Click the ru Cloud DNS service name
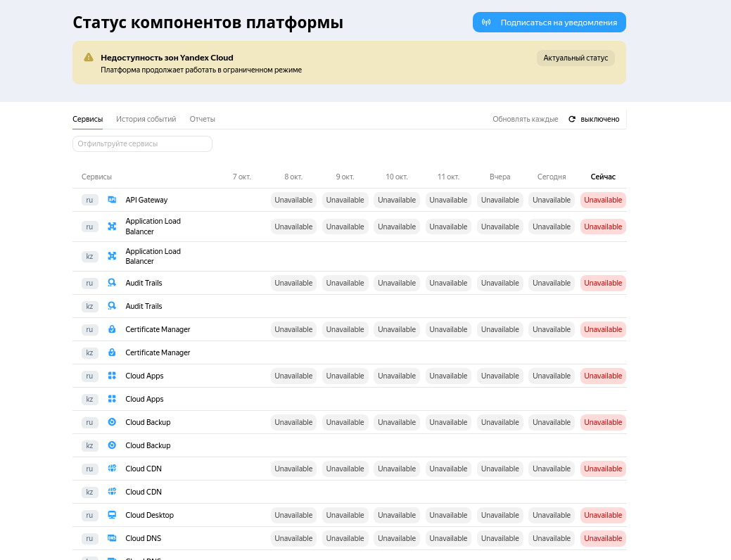 coord(143,539)
